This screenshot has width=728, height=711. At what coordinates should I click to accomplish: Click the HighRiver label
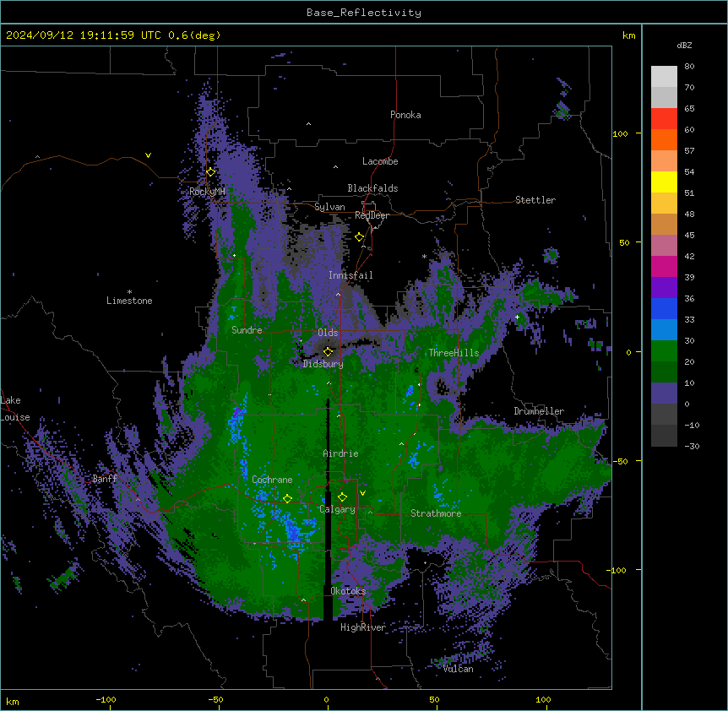click(363, 627)
